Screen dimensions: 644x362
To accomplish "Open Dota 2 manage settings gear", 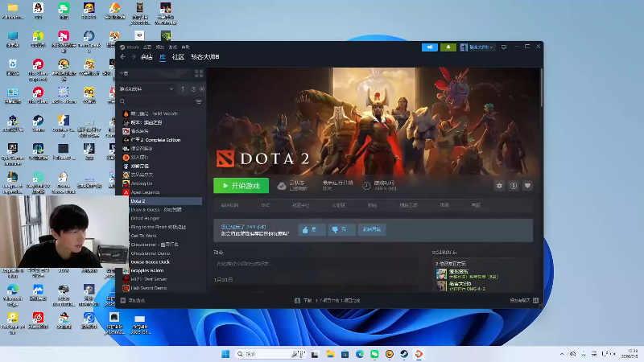I will click(499, 186).
